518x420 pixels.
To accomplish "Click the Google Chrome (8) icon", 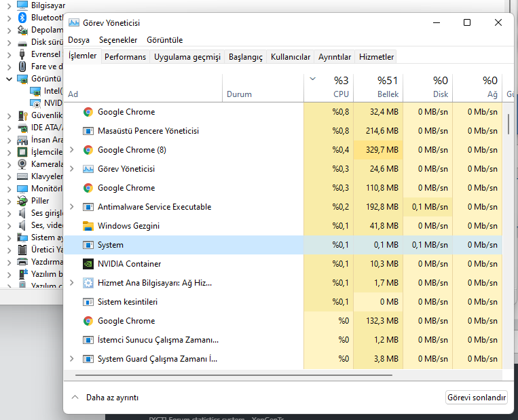I will 88,150.
